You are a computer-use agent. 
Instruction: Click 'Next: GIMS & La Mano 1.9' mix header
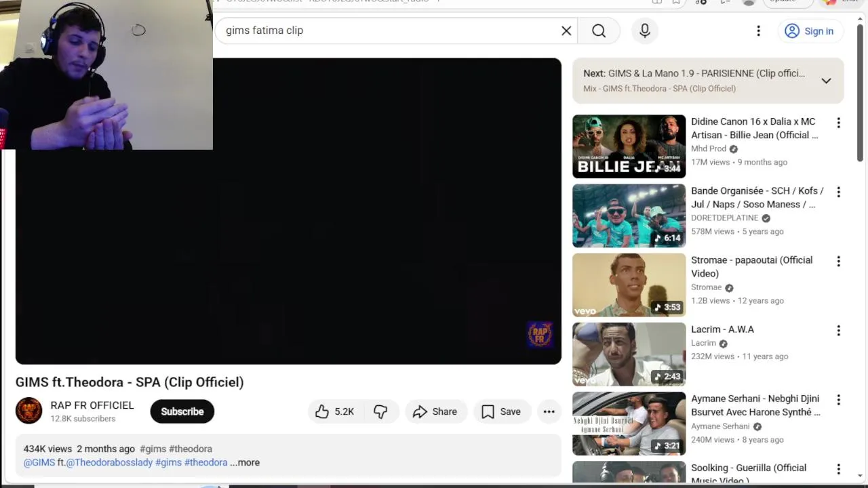tap(694, 73)
